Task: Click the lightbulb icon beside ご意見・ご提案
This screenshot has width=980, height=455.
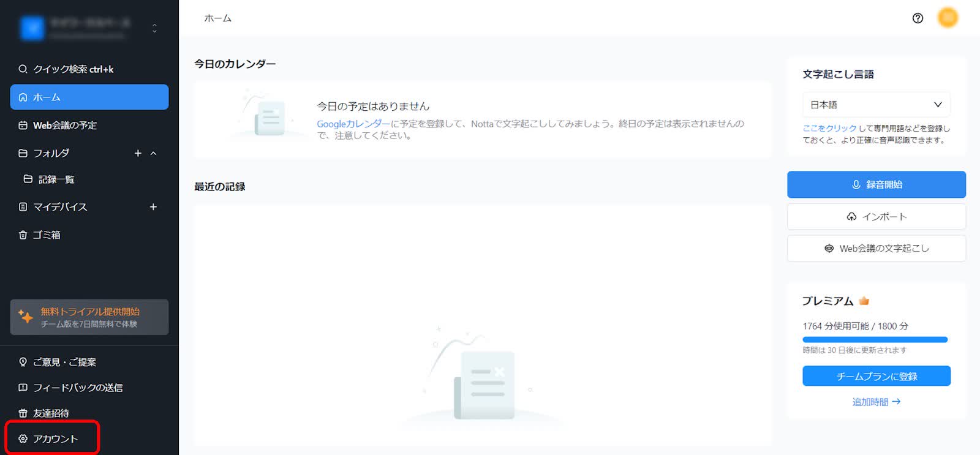Action: pos(23,362)
